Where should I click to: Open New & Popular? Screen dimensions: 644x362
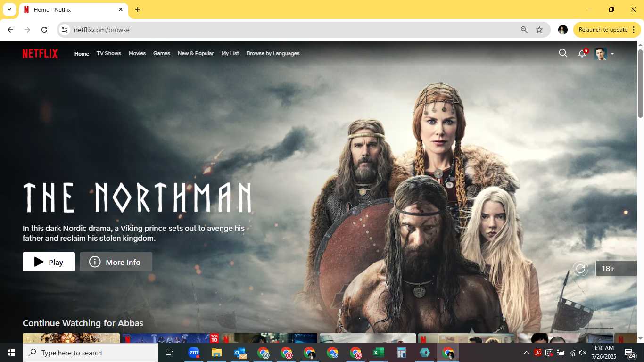click(x=196, y=53)
